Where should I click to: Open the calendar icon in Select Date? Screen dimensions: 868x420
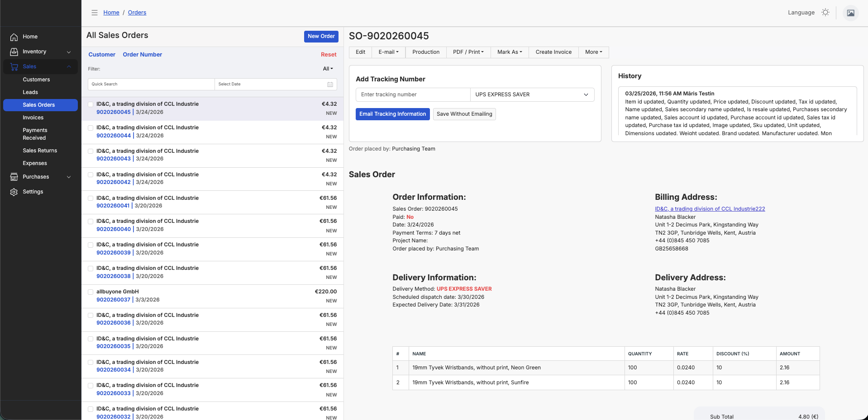point(330,85)
